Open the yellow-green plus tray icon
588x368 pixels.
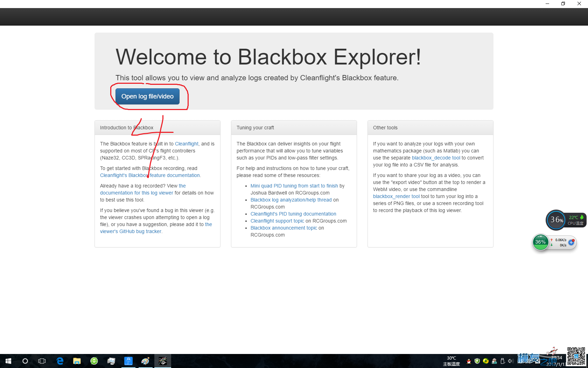tap(486, 361)
